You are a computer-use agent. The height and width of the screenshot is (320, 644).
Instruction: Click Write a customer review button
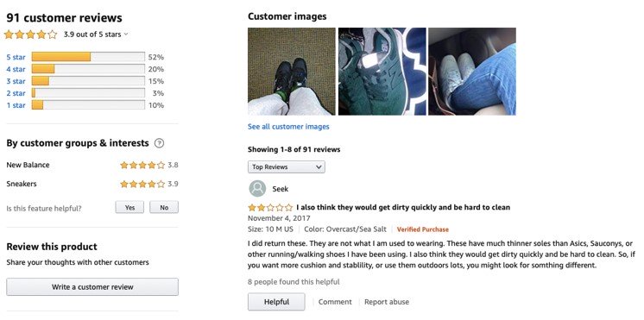click(x=92, y=286)
